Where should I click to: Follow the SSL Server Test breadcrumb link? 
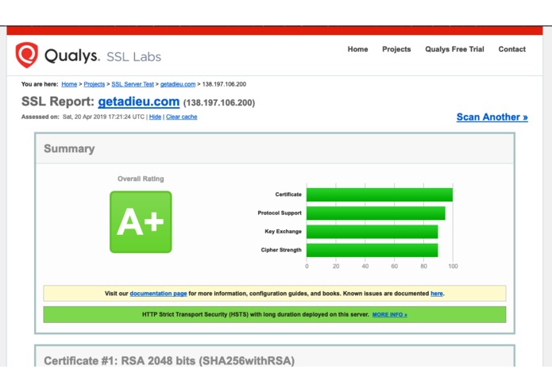click(x=133, y=84)
